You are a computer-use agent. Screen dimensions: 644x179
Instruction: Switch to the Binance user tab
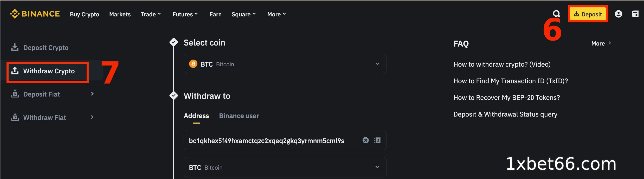coord(239,116)
